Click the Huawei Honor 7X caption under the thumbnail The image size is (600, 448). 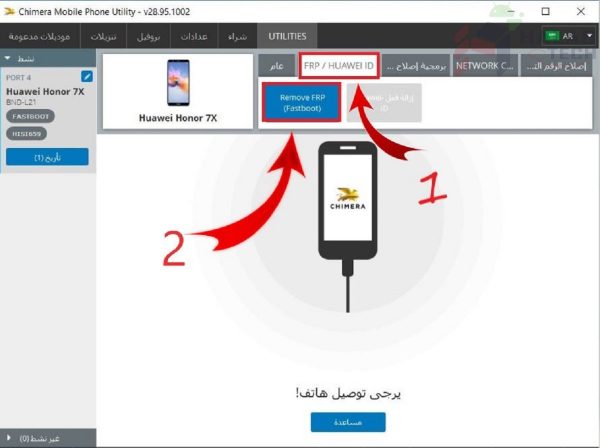pos(178,118)
